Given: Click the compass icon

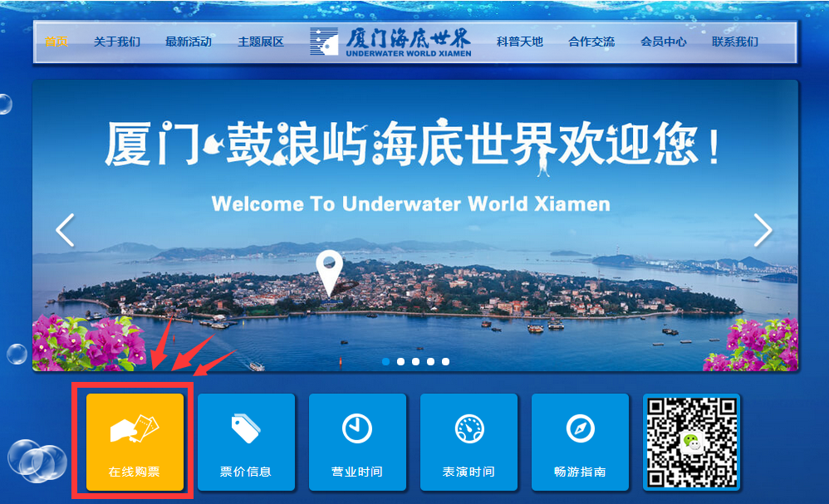Looking at the screenshot, I should [x=581, y=428].
